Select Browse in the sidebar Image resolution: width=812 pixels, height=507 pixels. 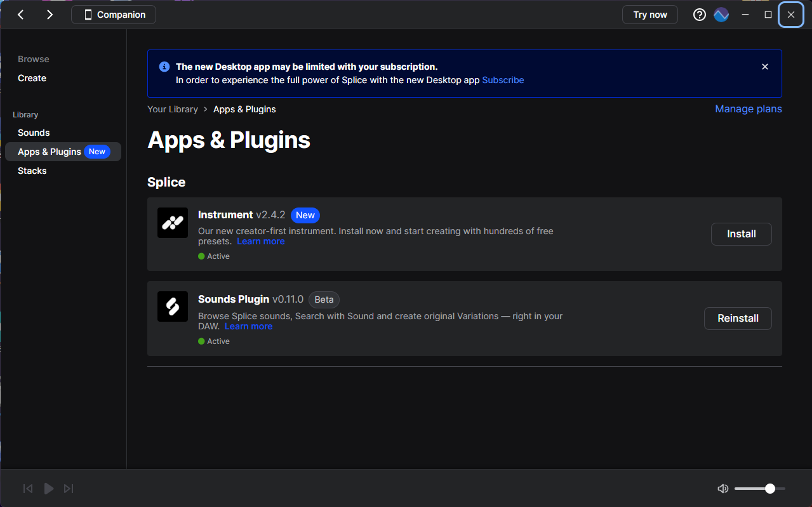coord(34,59)
